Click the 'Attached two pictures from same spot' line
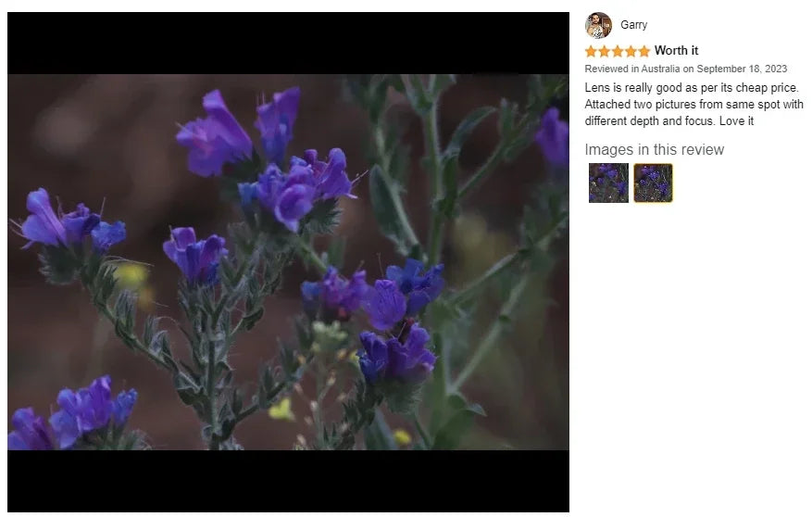Viewport: 812px width, 517px height. coord(693,104)
